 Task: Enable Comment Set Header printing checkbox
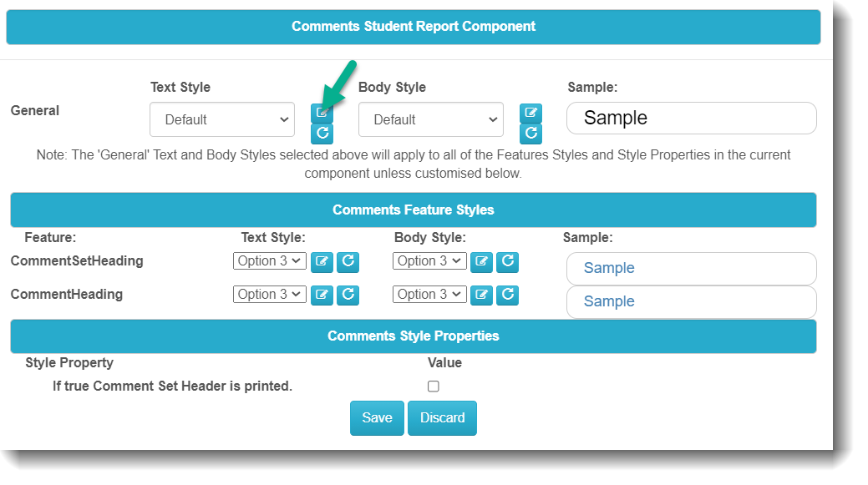click(433, 386)
